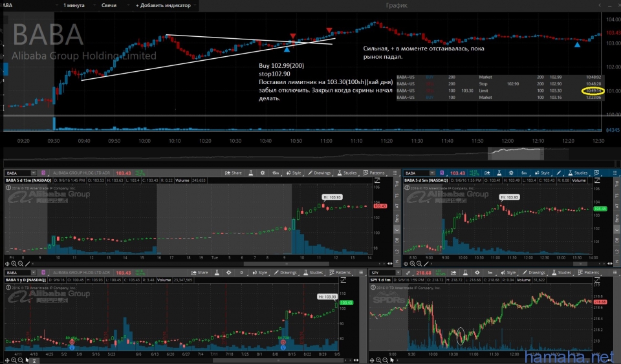Open Patterns menu in BABA 15m chart

pyautogui.click(x=374, y=173)
